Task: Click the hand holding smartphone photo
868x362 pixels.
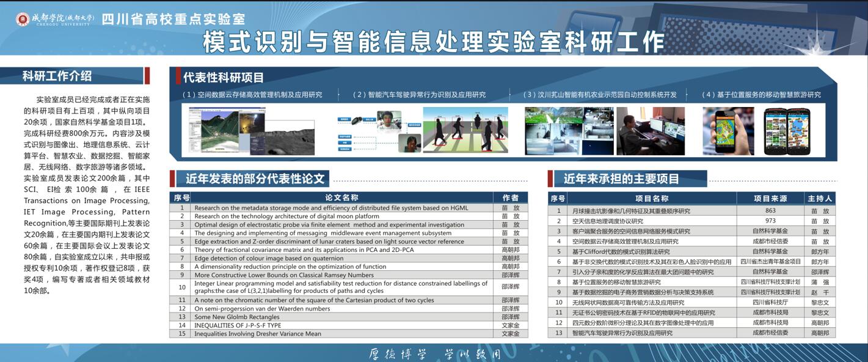Action: tap(728, 131)
